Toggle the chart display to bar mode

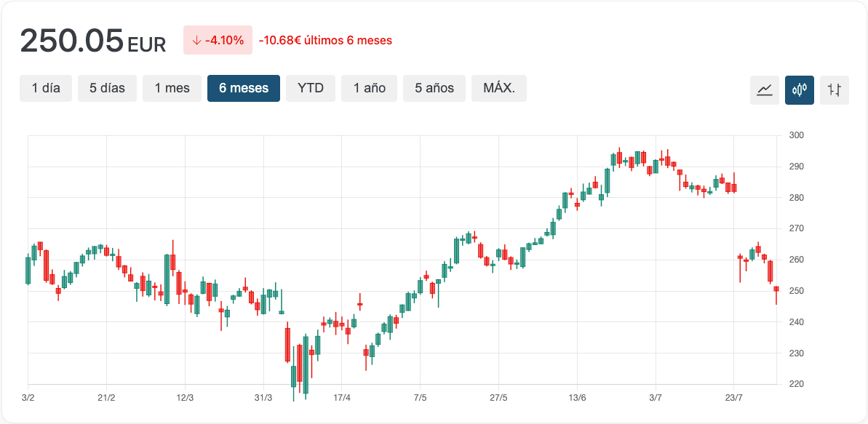tap(835, 90)
